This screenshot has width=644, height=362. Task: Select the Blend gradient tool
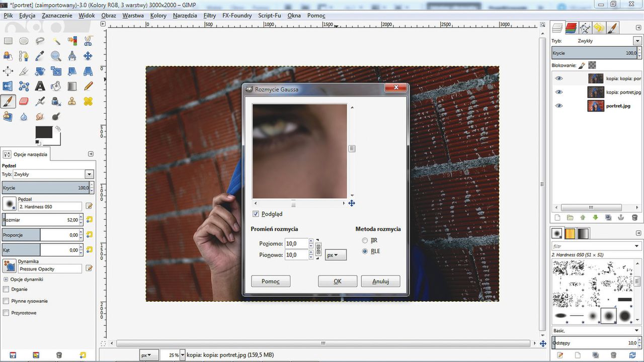coord(72,86)
